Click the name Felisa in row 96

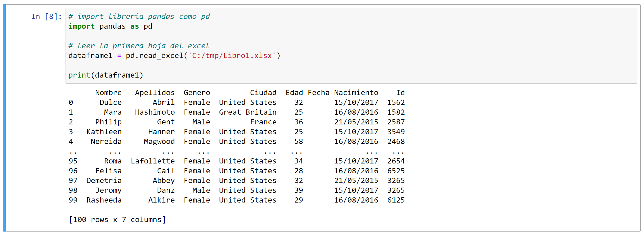pyautogui.click(x=108, y=171)
